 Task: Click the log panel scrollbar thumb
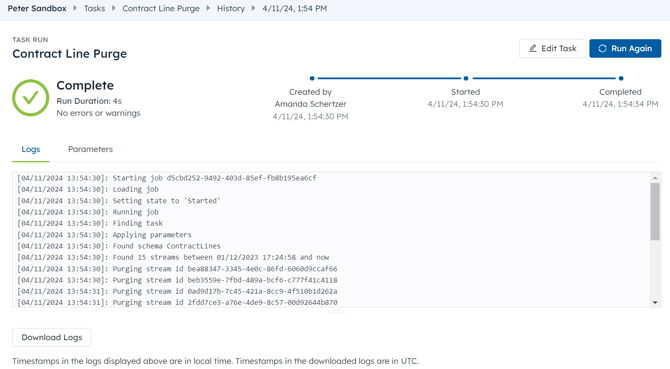click(x=655, y=211)
